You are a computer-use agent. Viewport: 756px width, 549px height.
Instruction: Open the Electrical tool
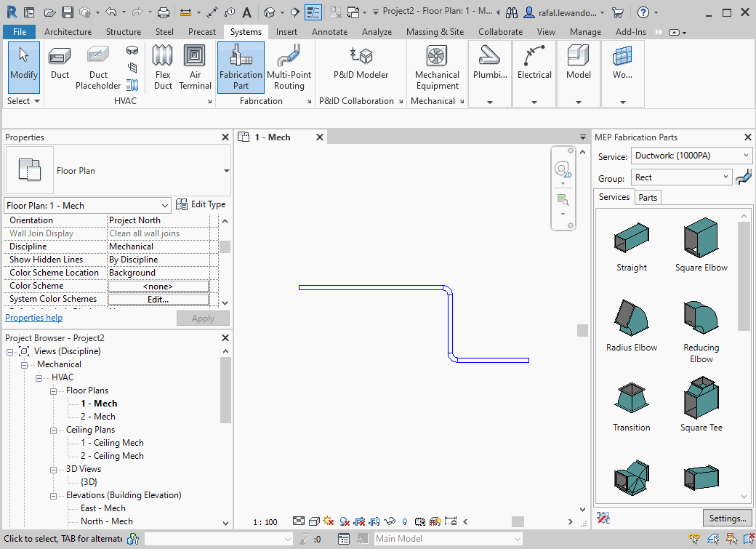pyautogui.click(x=534, y=65)
